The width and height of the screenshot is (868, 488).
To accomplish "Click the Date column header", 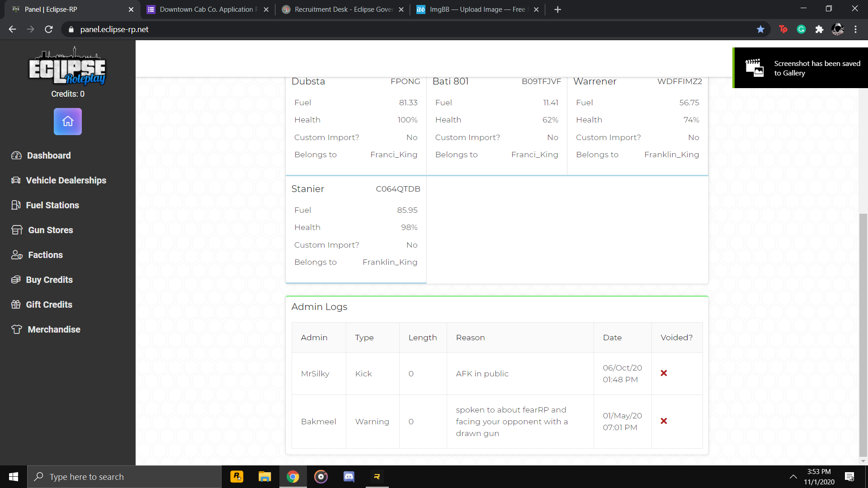I will (613, 338).
